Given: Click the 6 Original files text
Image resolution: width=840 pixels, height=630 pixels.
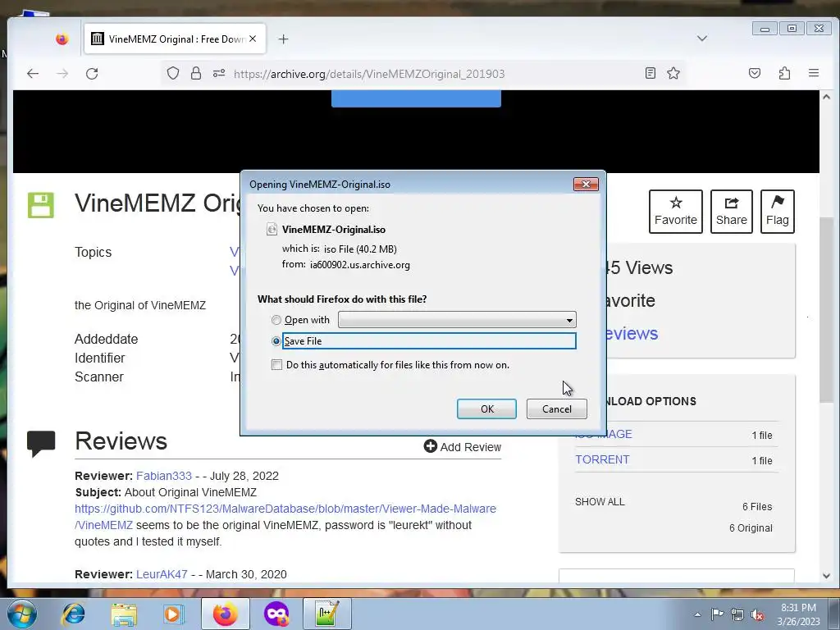Looking at the screenshot, I should click(751, 528).
